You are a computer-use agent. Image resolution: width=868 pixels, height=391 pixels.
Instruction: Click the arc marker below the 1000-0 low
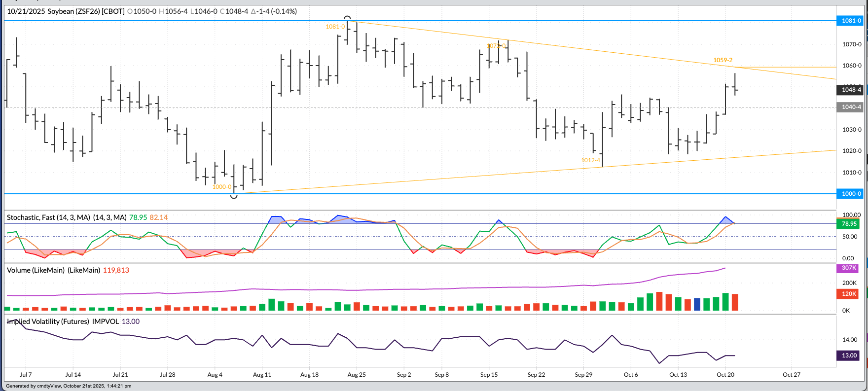tap(234, 197)
